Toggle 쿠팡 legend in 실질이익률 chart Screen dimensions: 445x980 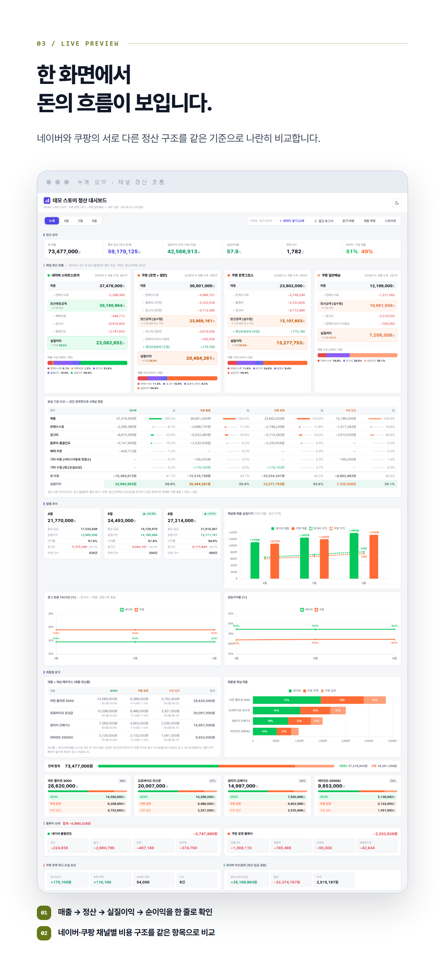click(319, 610)
